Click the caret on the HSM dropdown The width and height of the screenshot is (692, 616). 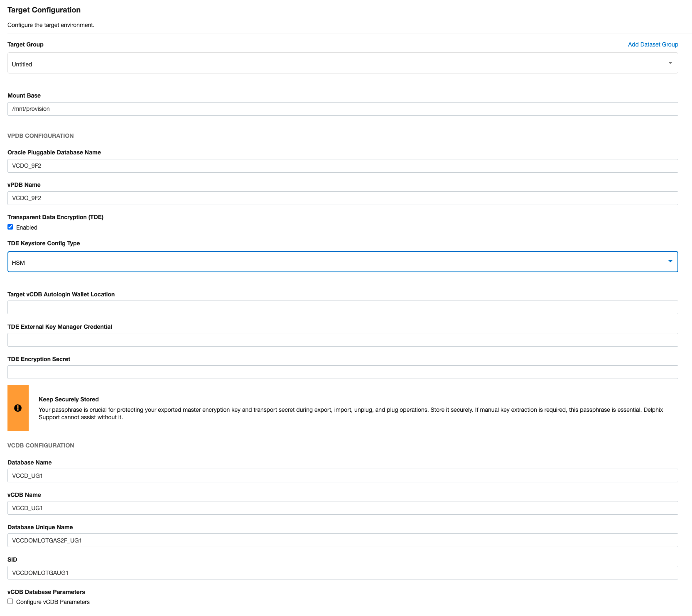[670, 262]
